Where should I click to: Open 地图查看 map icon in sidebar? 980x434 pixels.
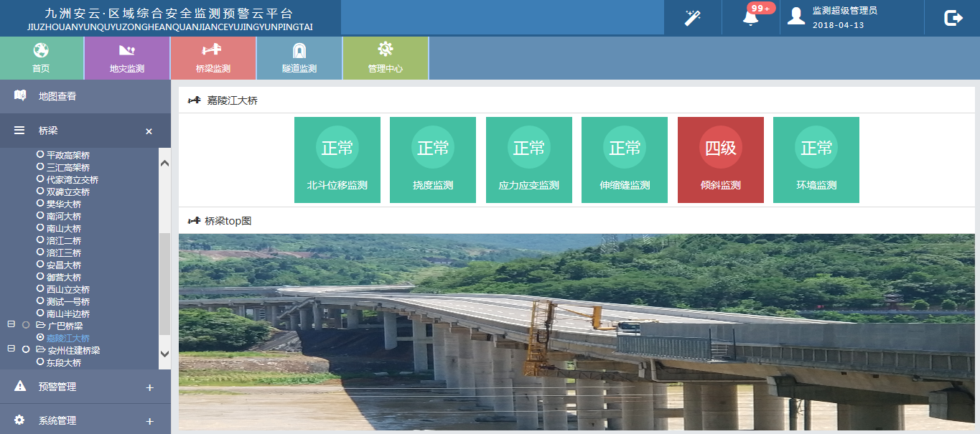tap(20, 95)
